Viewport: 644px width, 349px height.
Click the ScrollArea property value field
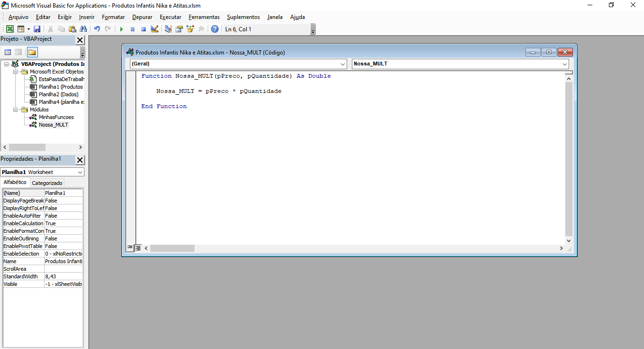tap(64, 269)
